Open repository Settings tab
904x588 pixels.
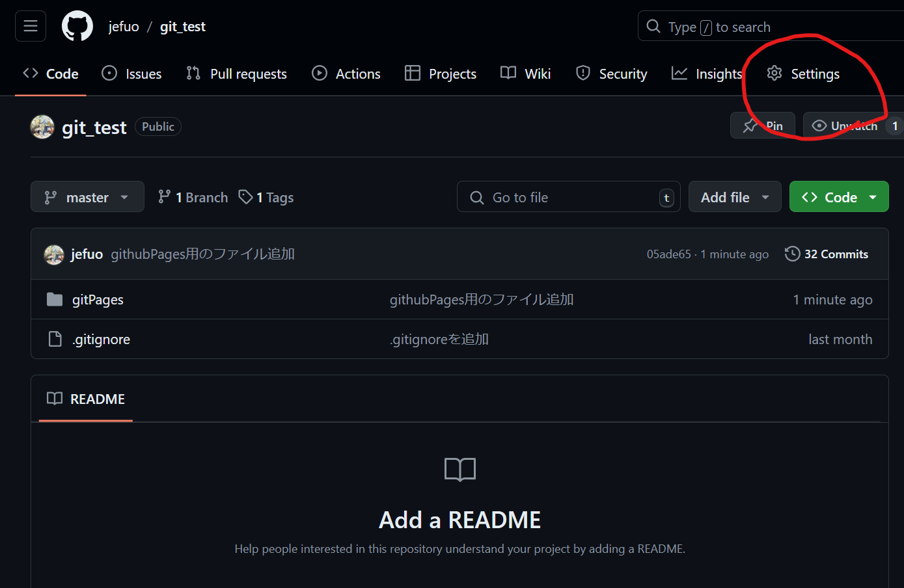803,74
